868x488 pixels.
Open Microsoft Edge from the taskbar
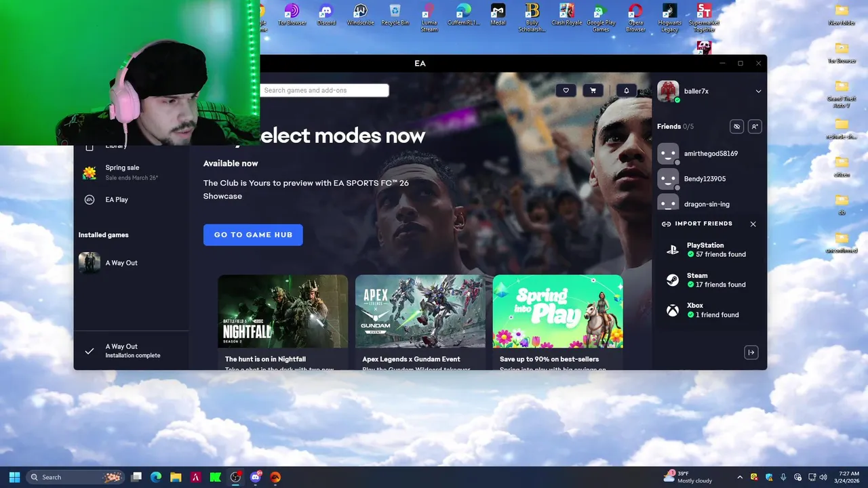[x=156, y=477]
